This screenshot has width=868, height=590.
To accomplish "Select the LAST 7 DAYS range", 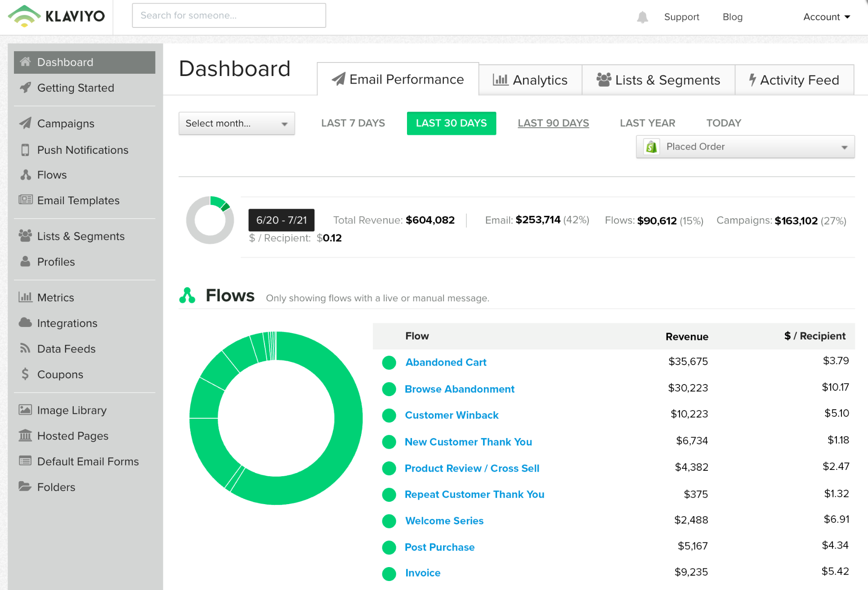I will [x=353, y=123].
